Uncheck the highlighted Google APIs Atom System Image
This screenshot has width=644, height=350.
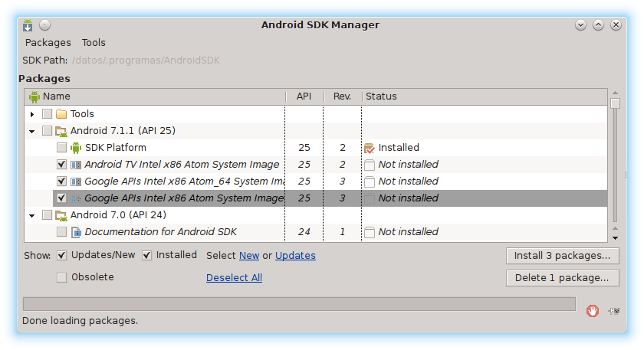tap(61, 198)
